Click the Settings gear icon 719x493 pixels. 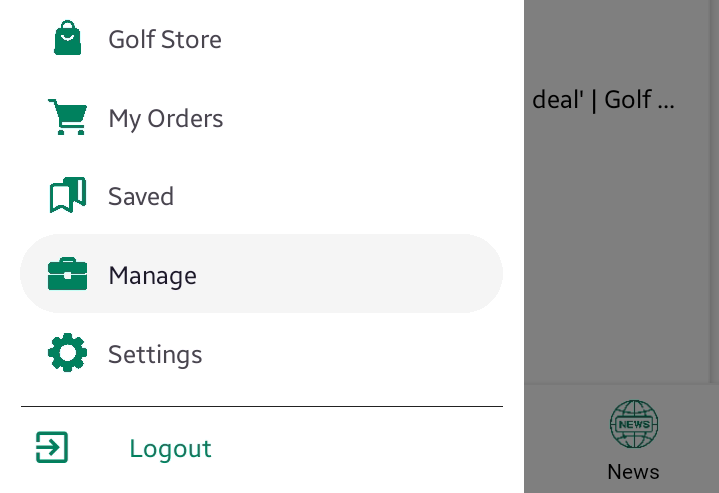click(x=67, y=353)
